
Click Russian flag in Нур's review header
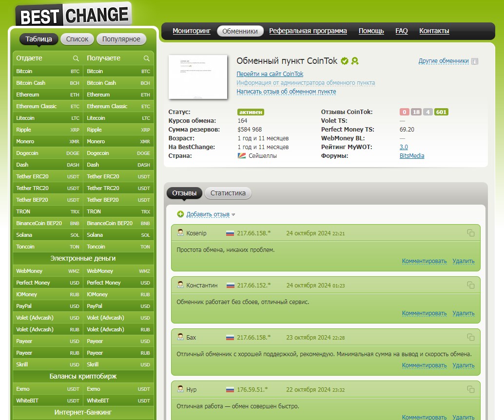(230, 389)
